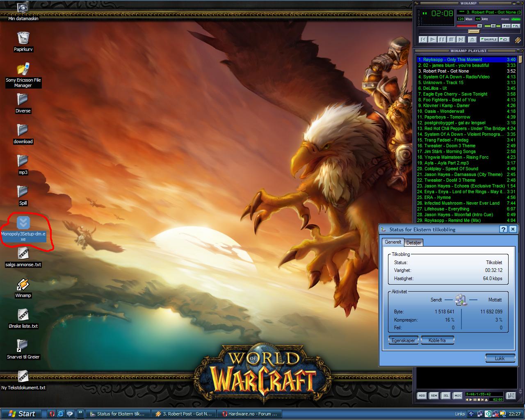
Task: Click Winamp previous track button
Action: 423,39
